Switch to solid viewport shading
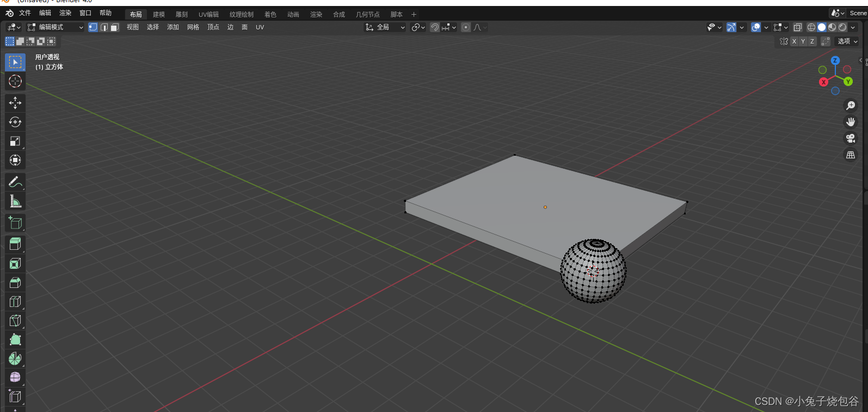The width and height of the screenshot is (868, 412). [822, 27]
